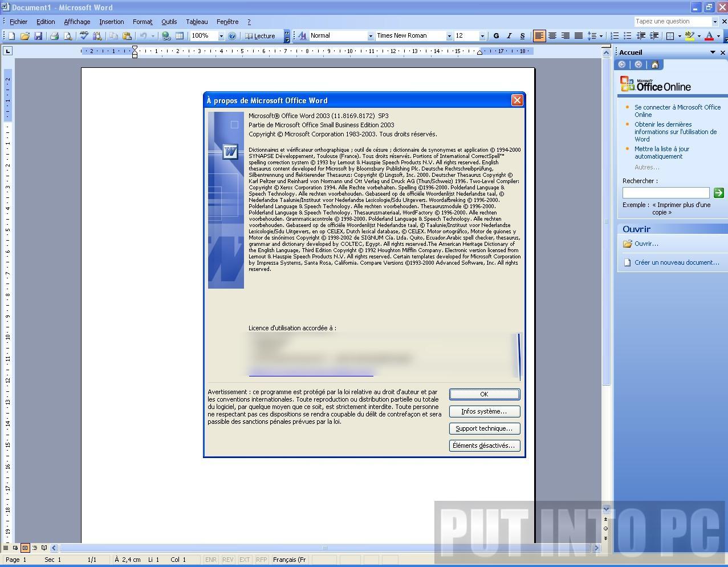Image resolution: width=728 pixels, height=567 pixels.
Task: Insert a hyperlink via globe icon
Action: coord(166,36)
